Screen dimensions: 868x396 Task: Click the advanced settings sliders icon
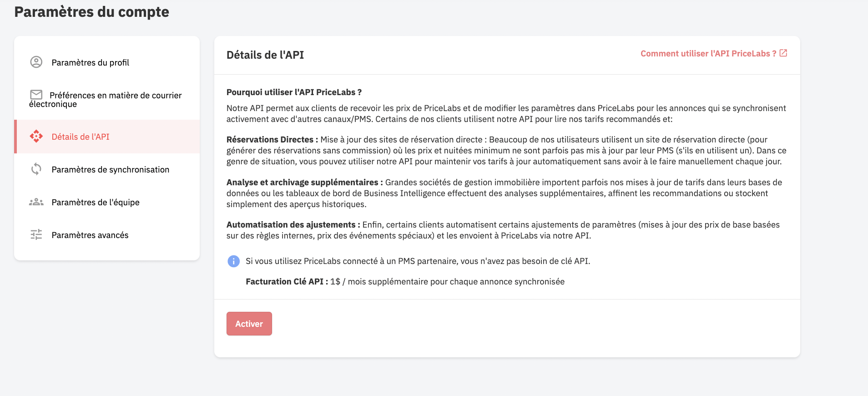point(36,234)
